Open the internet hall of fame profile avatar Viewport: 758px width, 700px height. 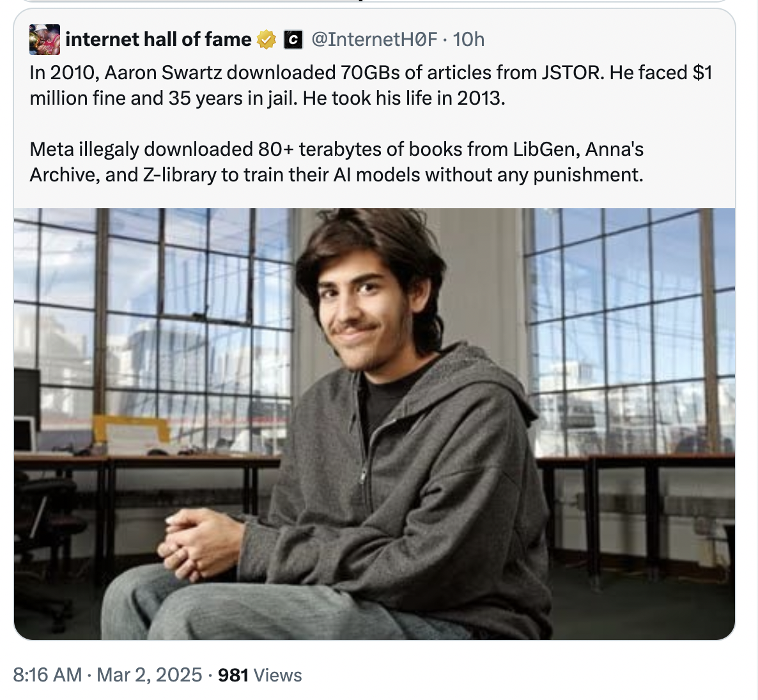pos(45,40)
